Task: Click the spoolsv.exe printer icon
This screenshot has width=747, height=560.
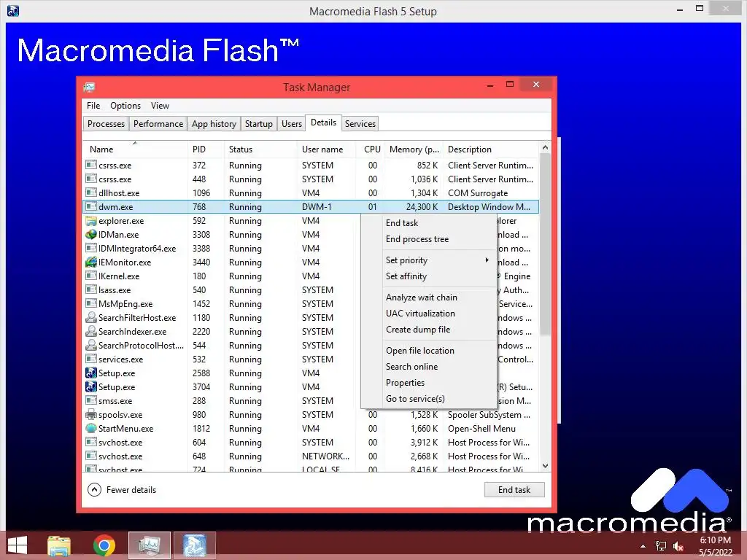Action: click(91, 415)
